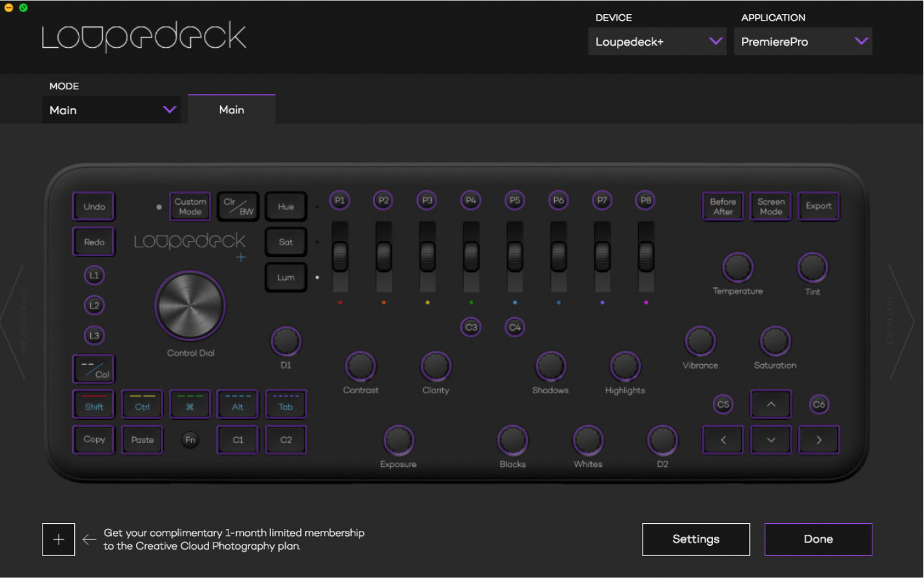Open the Application dropdown showing PremierePro
Image resolution: width=924 pixels, height=578 pixels.
(x=803, y=41)
